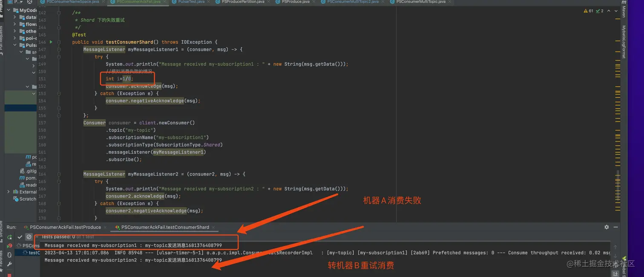
Task: Click SubscriptionType.Shared in code
Action: click(189, 145)
